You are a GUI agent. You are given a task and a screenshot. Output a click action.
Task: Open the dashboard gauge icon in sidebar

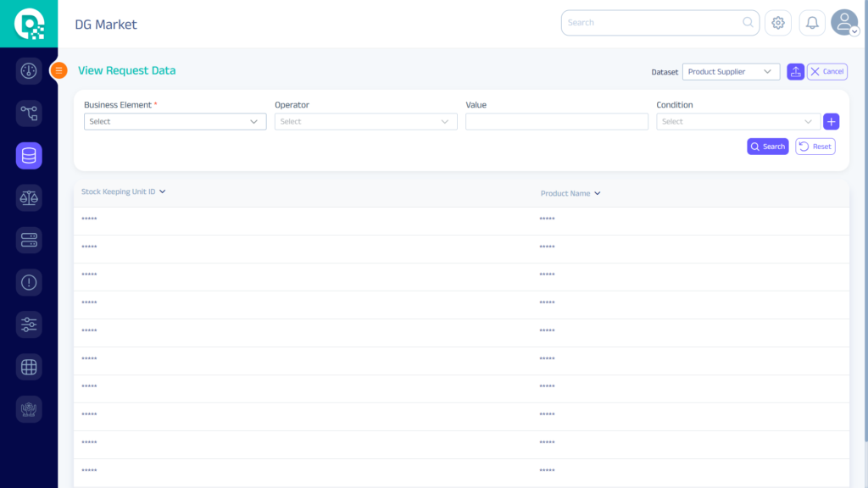[x=29, y=70]
